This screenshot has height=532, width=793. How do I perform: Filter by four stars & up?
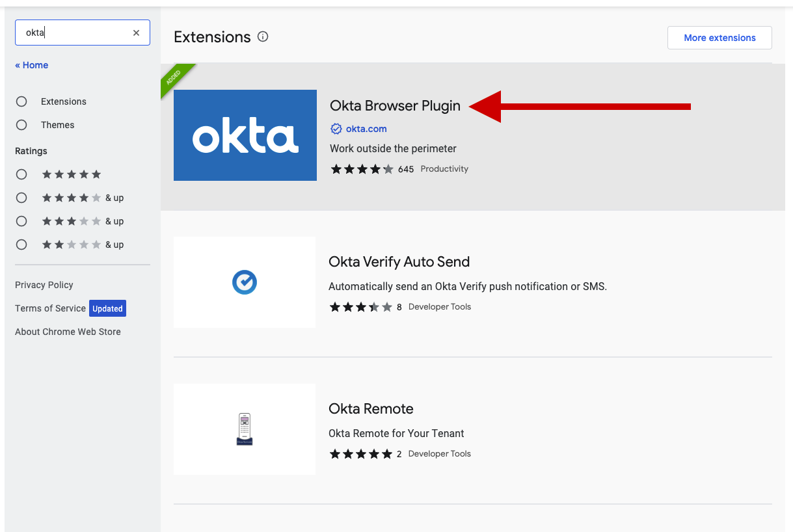click(x=21, y=198)
